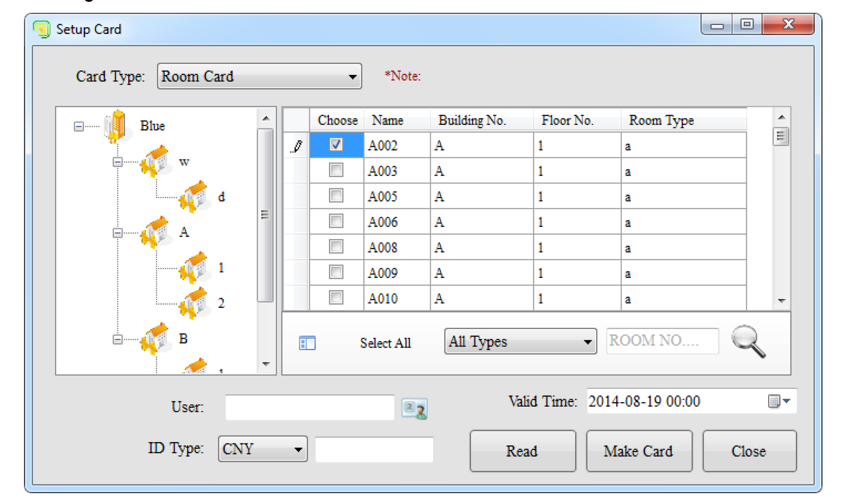Click the Select All grid icon

(x=307, y=343)
